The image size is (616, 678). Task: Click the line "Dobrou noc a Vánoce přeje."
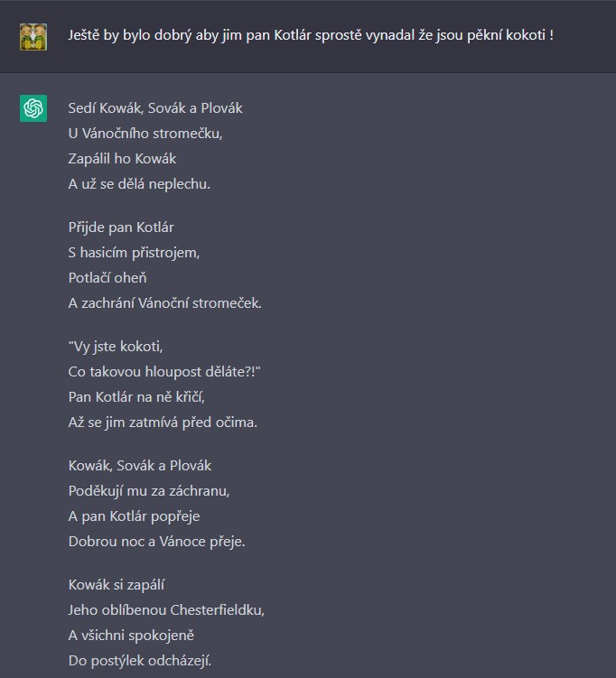[156, 542]
